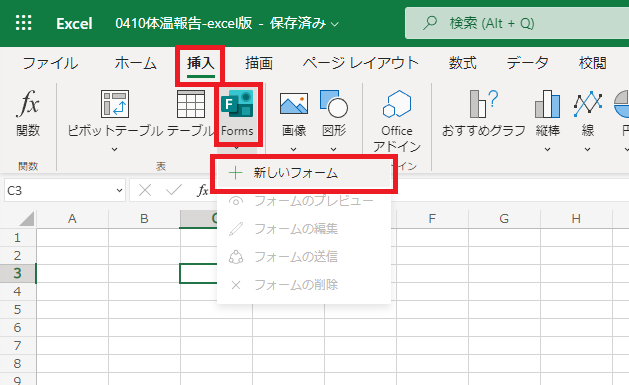Click the file name 0410体温報告-excel版

[x=184, y=23]
